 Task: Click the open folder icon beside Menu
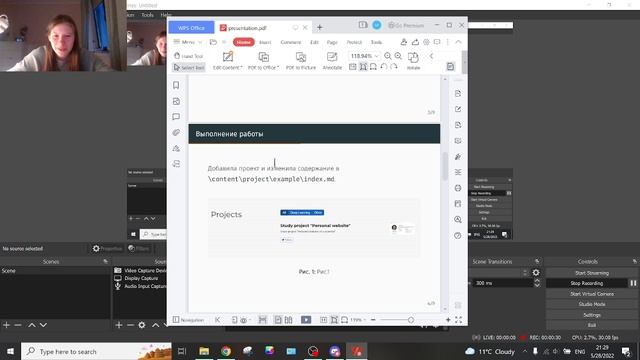pos(213,42)
